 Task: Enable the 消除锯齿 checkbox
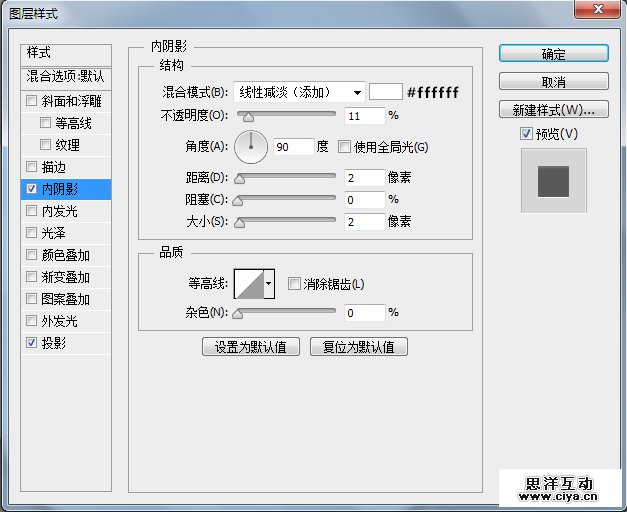294,284
